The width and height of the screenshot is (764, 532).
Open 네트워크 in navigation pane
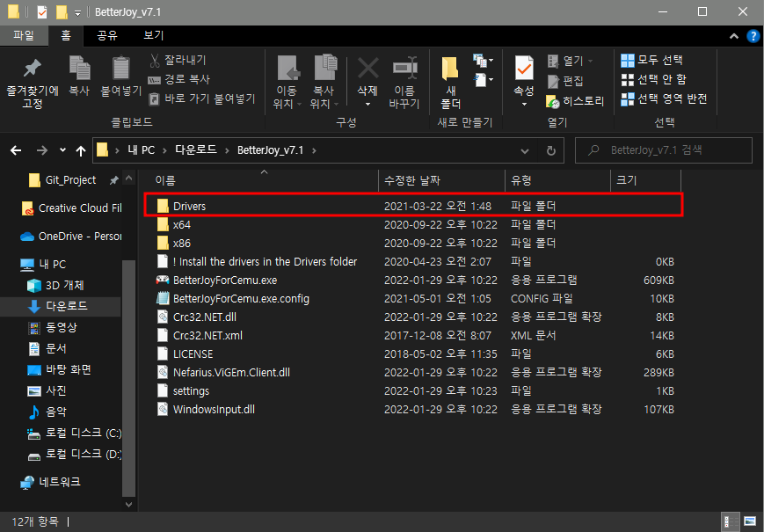(x=51, y=482)
